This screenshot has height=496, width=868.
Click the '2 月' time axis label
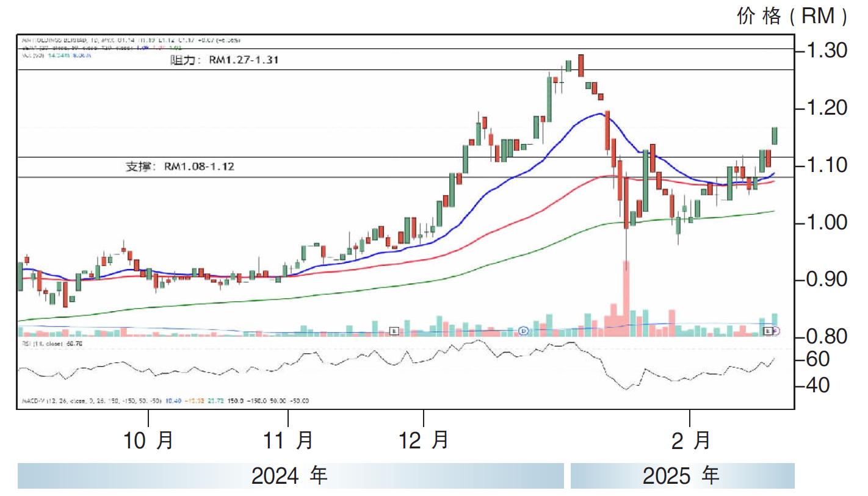[690, 440]
